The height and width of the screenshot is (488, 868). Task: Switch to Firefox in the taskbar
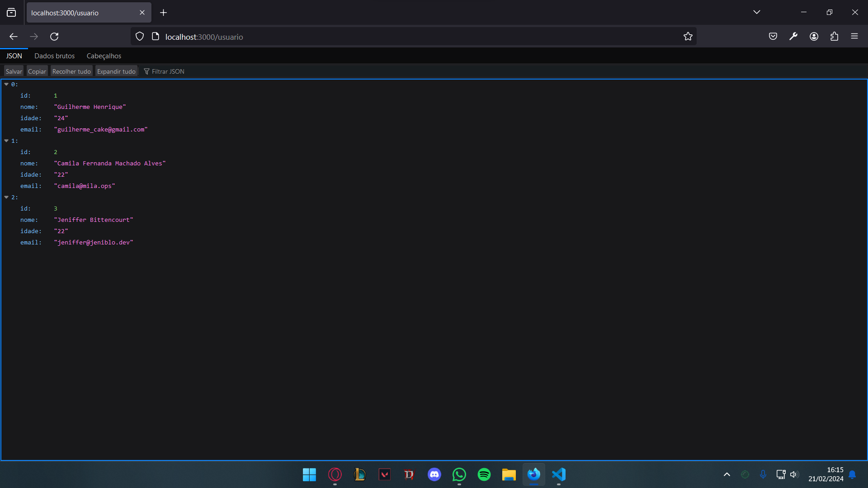[x=534, y=474]
